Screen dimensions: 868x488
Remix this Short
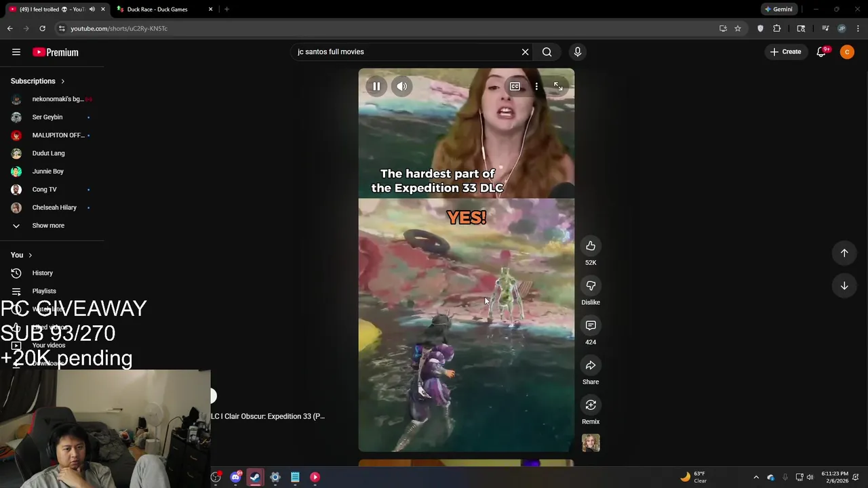pos(591,405)
